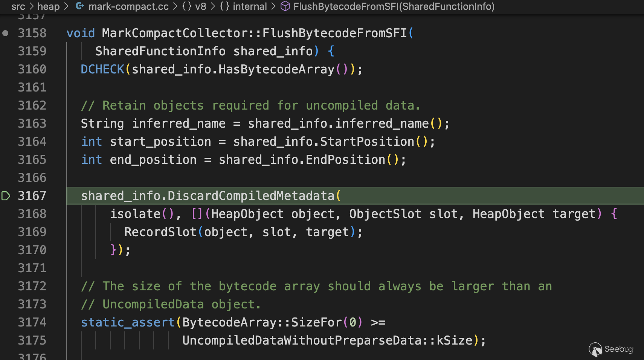
Task: Click the FlushBytecodeFromSFI method cube icon
Action: point(285,6)
